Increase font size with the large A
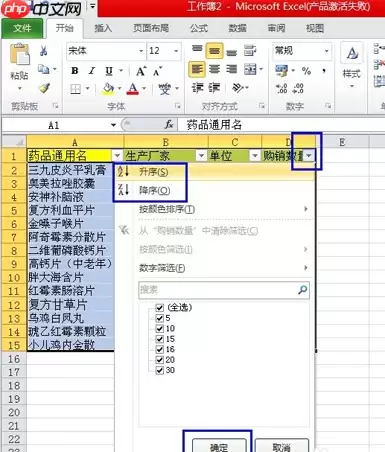385x452 pixels. pos(141,71)
